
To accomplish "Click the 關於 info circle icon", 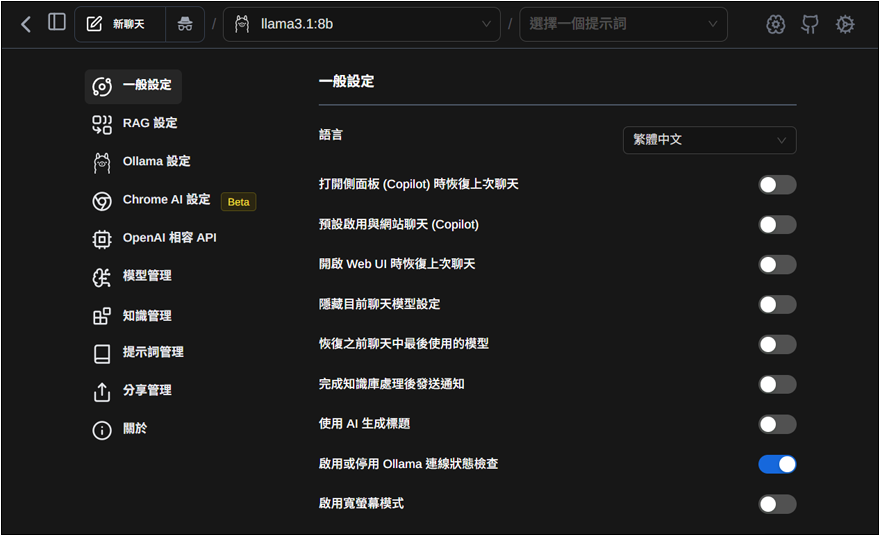I will 102,430.
